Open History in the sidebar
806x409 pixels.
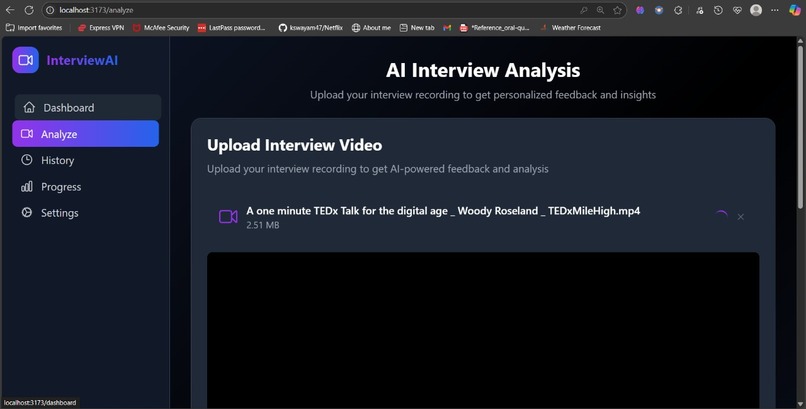click(85, 160)
